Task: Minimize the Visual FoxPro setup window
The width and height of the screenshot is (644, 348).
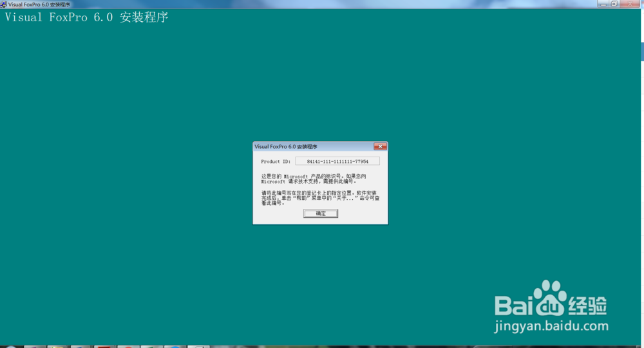Action: tap(603, 4)
